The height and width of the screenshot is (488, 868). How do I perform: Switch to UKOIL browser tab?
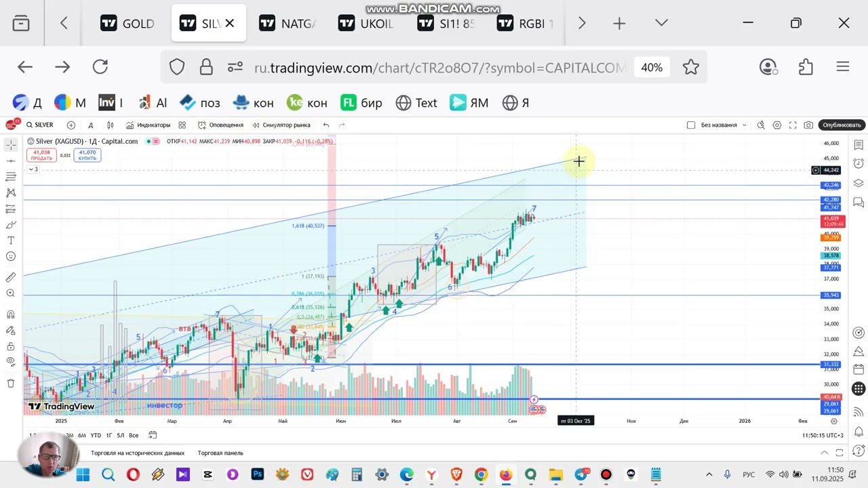(366, 24)
